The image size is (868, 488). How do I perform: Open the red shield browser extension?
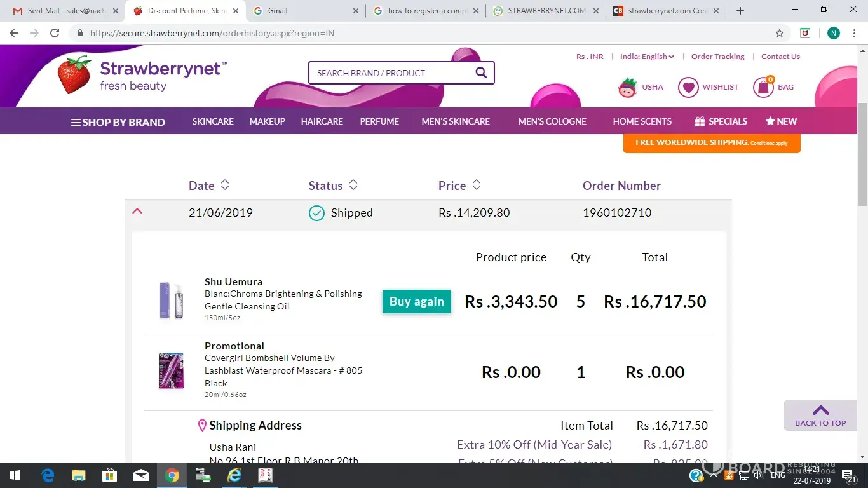[x=805, y=33]
